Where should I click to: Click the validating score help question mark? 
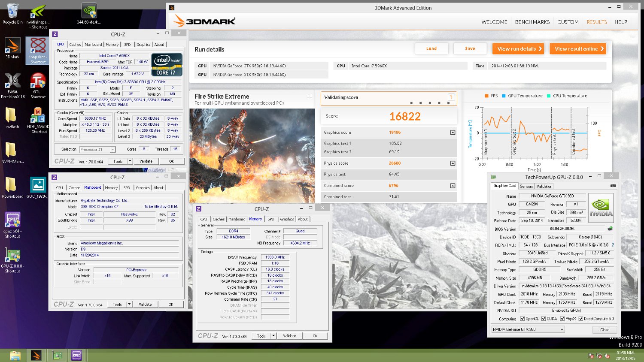point(451,97)
